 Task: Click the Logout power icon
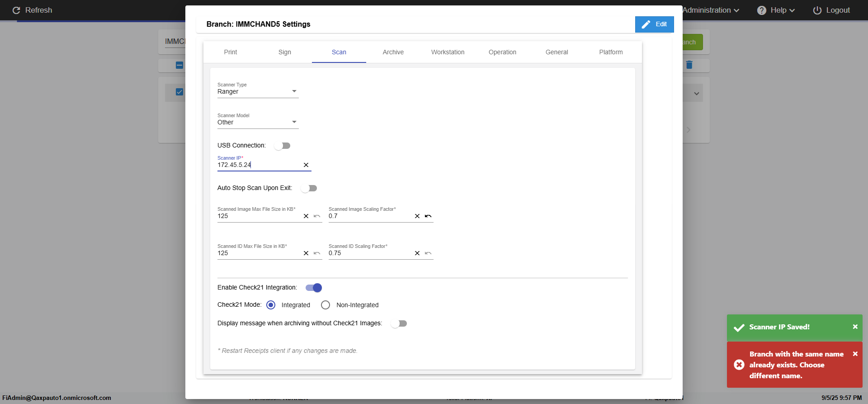817,10
